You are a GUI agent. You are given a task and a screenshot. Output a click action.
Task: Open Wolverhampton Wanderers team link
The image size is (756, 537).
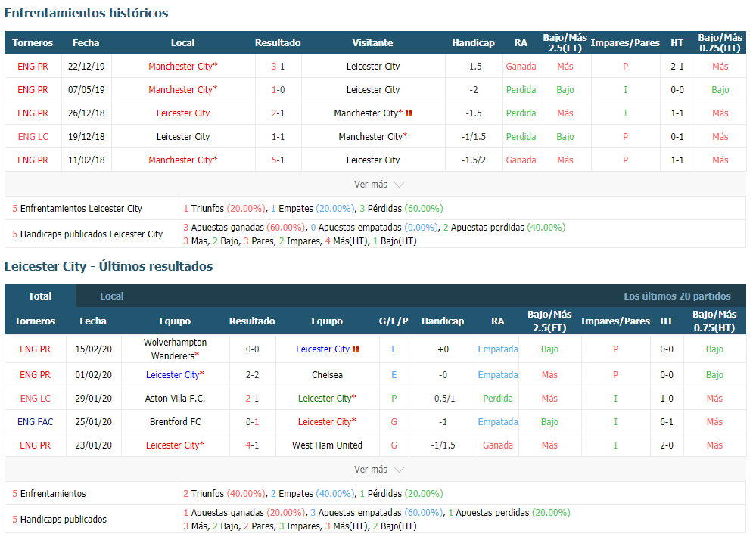[x=175, y=349]
